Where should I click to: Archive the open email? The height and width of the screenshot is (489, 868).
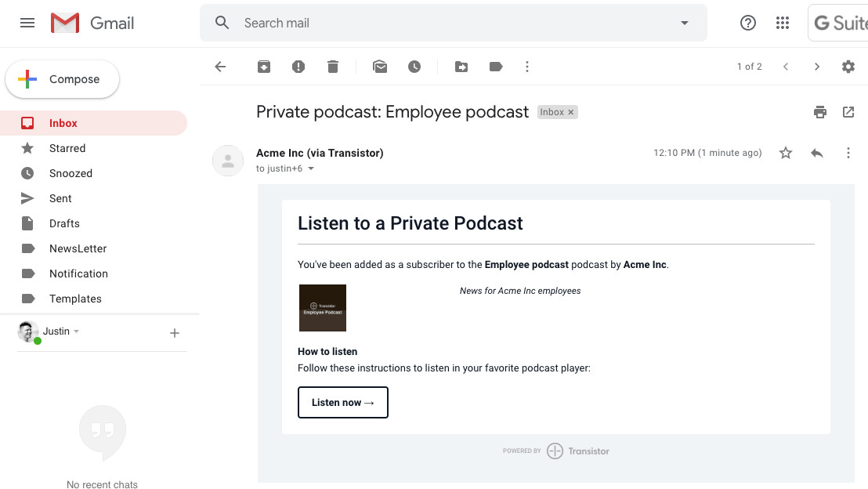pos(263,67)
